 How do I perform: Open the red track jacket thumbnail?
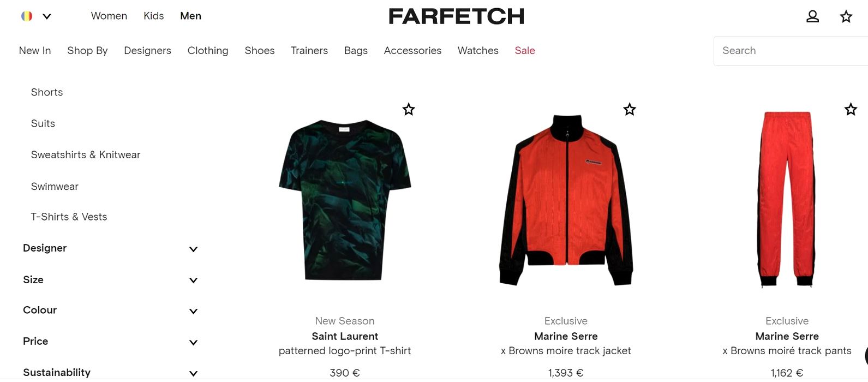566,199
